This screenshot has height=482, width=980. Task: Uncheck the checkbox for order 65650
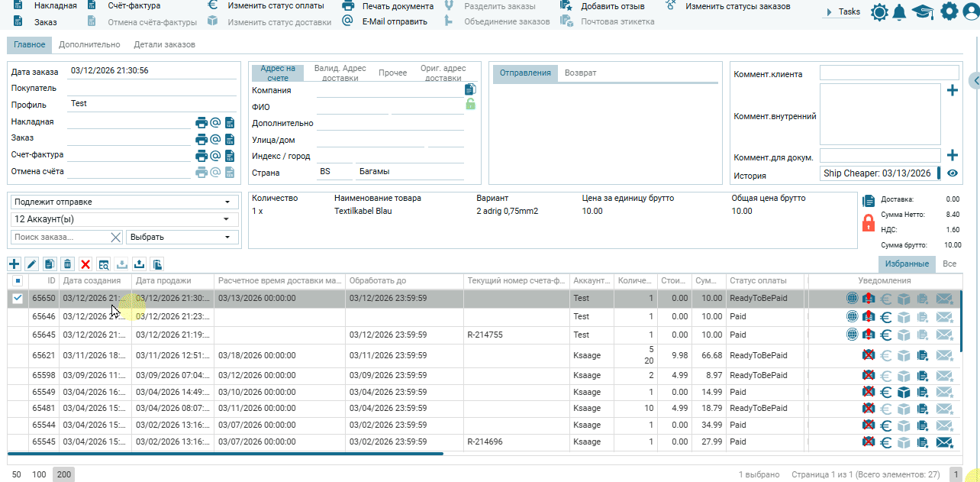18,299
